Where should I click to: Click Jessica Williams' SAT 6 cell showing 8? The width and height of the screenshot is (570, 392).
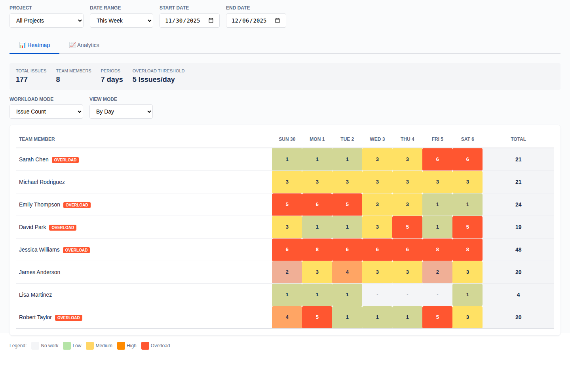[x=467, y=250]
